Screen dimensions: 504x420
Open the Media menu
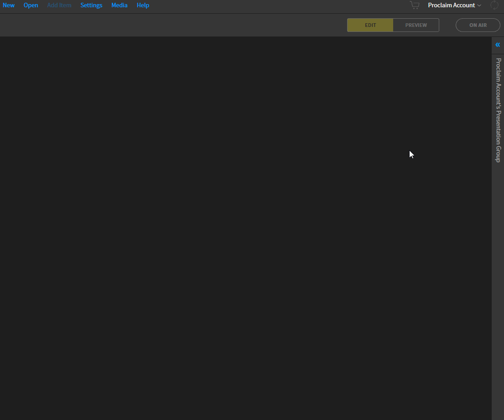(119, 5)
